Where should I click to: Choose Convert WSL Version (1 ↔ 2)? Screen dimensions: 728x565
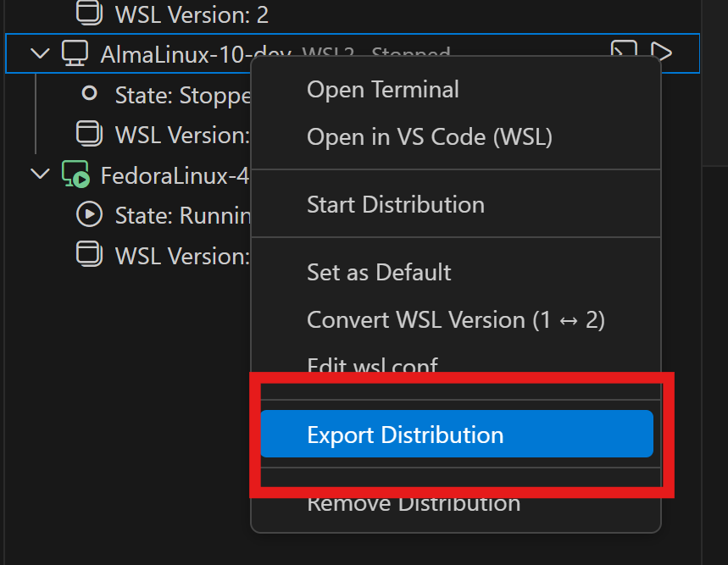point(455,320)
